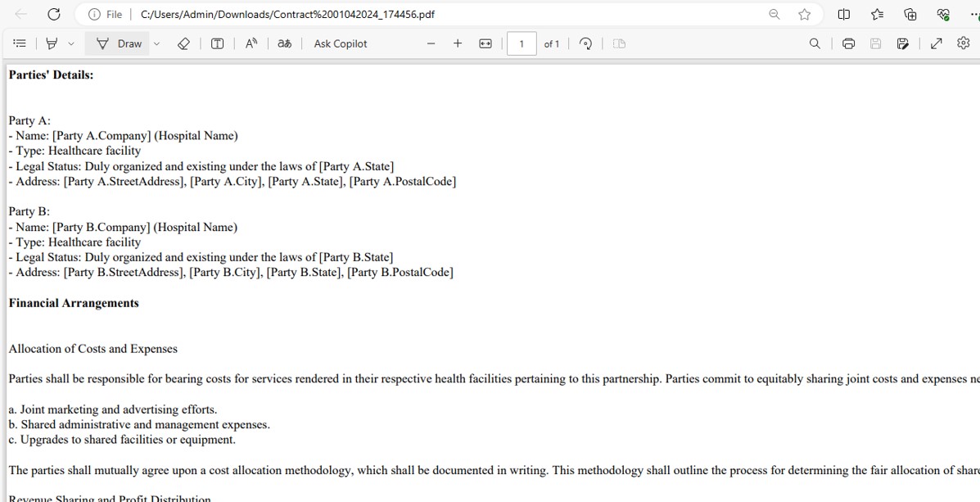Image resolution: width=980 pixels, height=502 pixels.
Task: Add this page to favorites
Action: tap(804, 14)
